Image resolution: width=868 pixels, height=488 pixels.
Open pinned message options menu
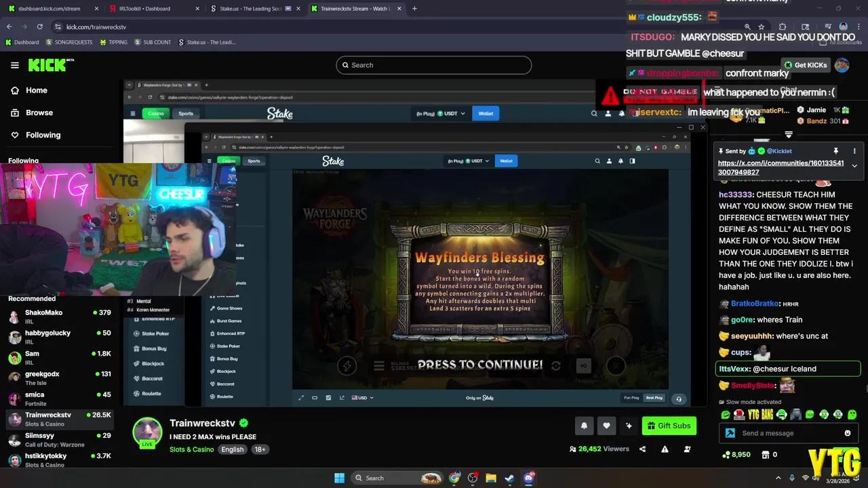[854, 151]
